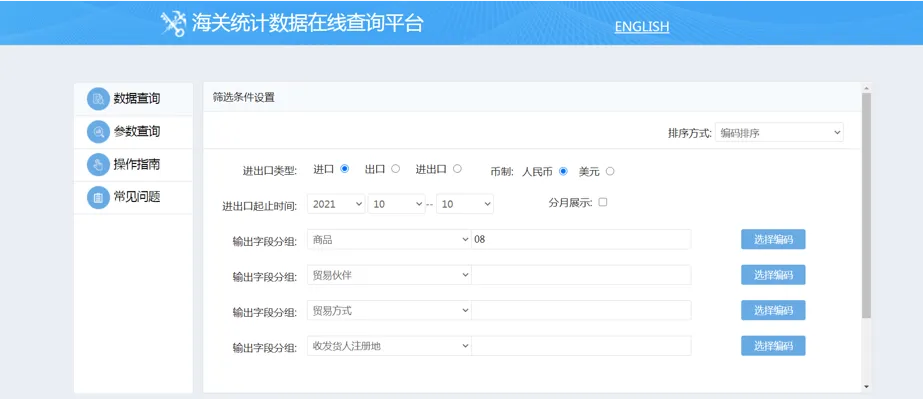The image size is (923, 399).
Task: Click the 操作指南 hand icon
Action: point(98,165)
